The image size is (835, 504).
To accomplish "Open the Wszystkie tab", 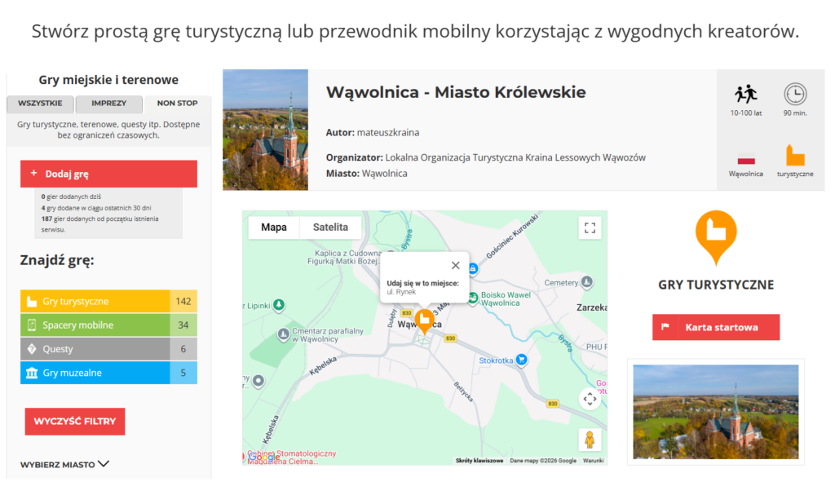I will pos(41,104).
